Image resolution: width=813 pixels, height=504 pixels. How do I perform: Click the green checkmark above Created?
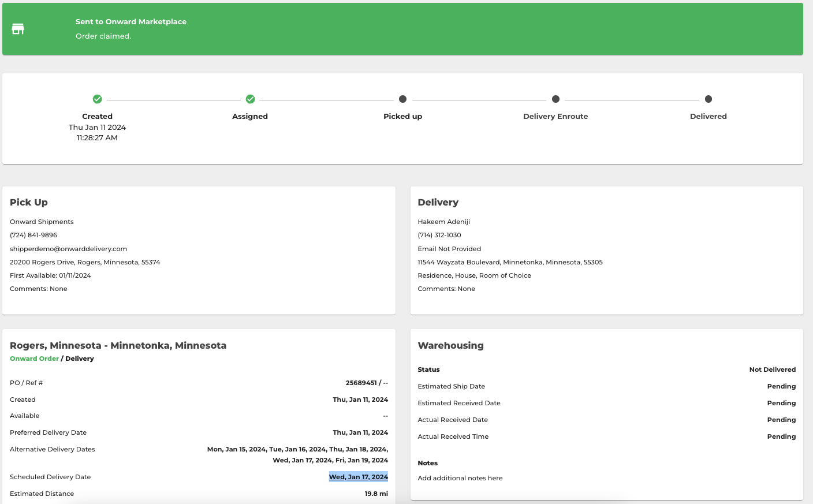(x=97, y=99)
